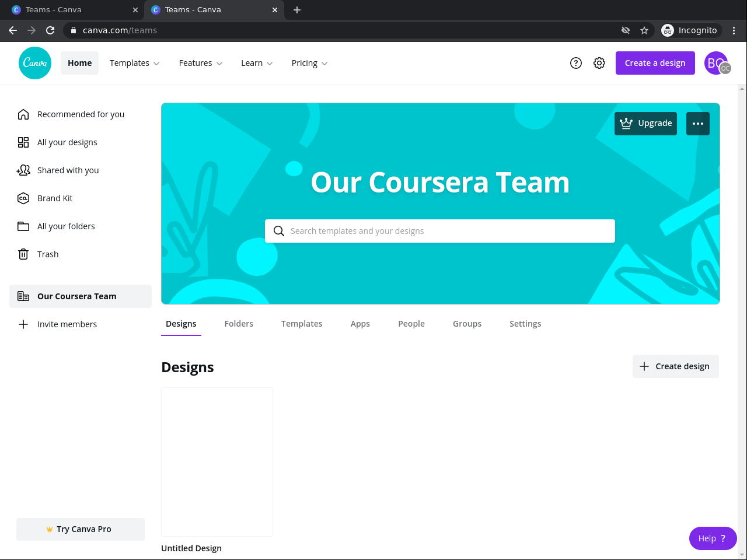Click the browser back arrow
This screenshot has width=747, height=560.
pos(13,30)
